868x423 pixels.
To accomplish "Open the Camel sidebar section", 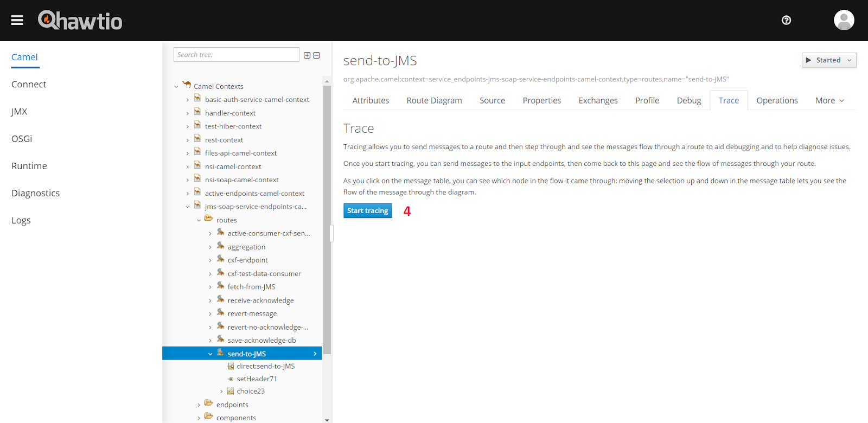I will point(24,57).
